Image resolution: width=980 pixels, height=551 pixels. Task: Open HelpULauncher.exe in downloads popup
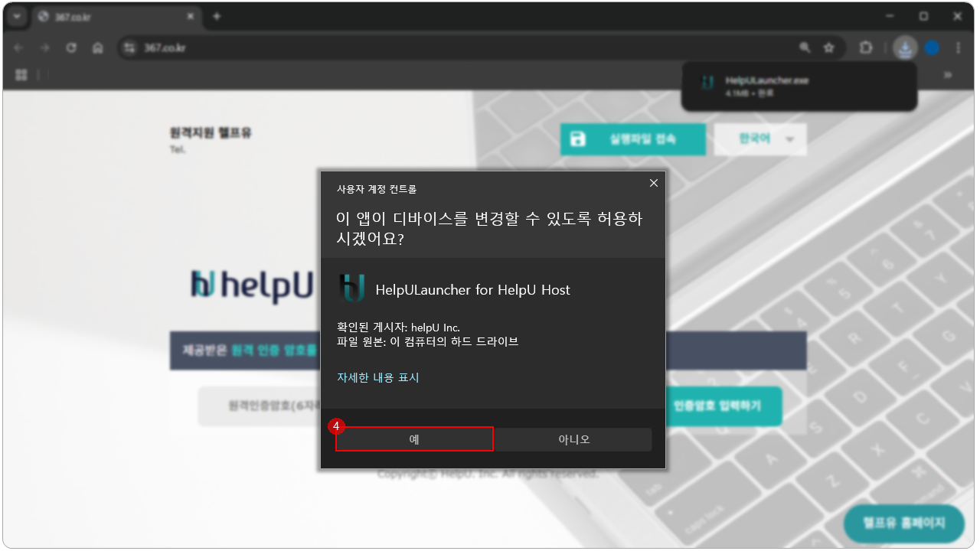799,86
